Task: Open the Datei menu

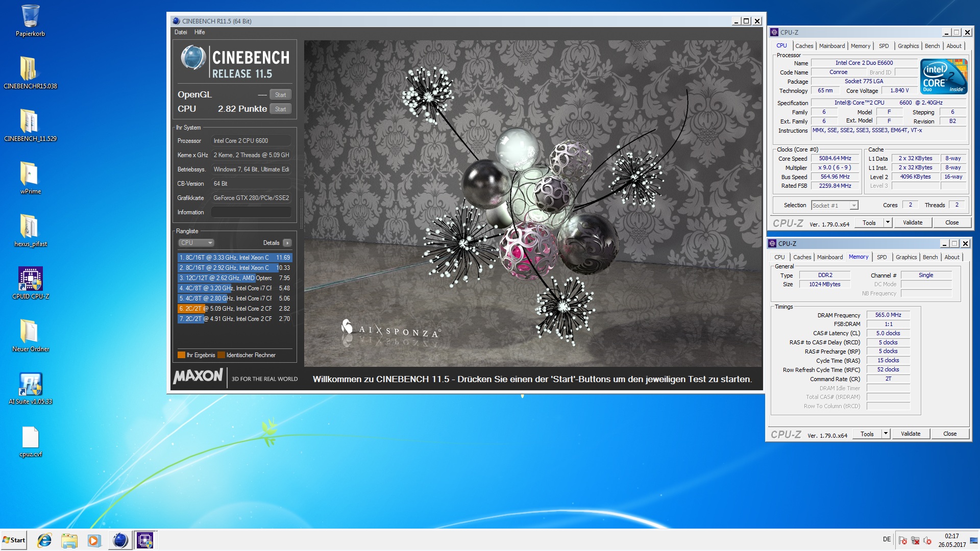Action: point(181,32)
